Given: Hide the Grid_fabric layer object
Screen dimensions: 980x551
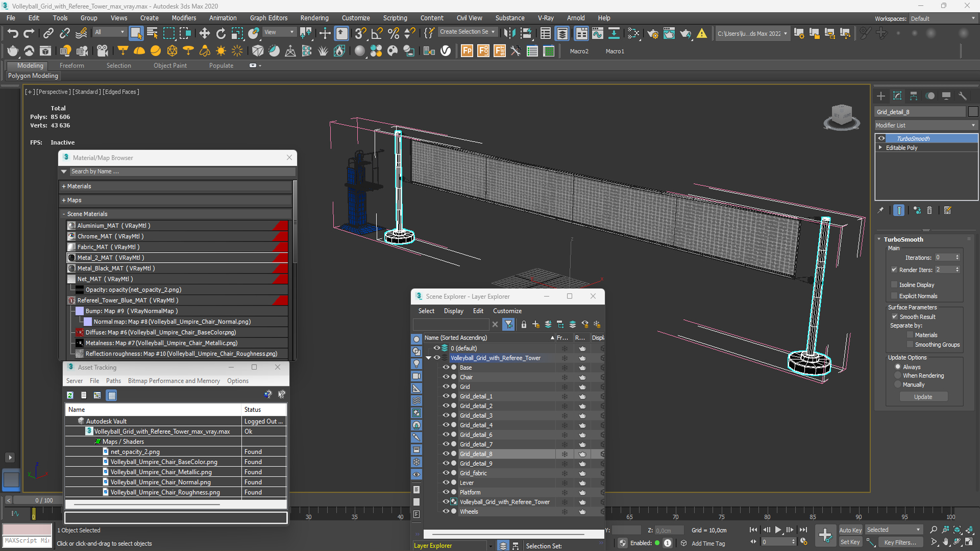Looking at the screenshot, I should (446, 473).
